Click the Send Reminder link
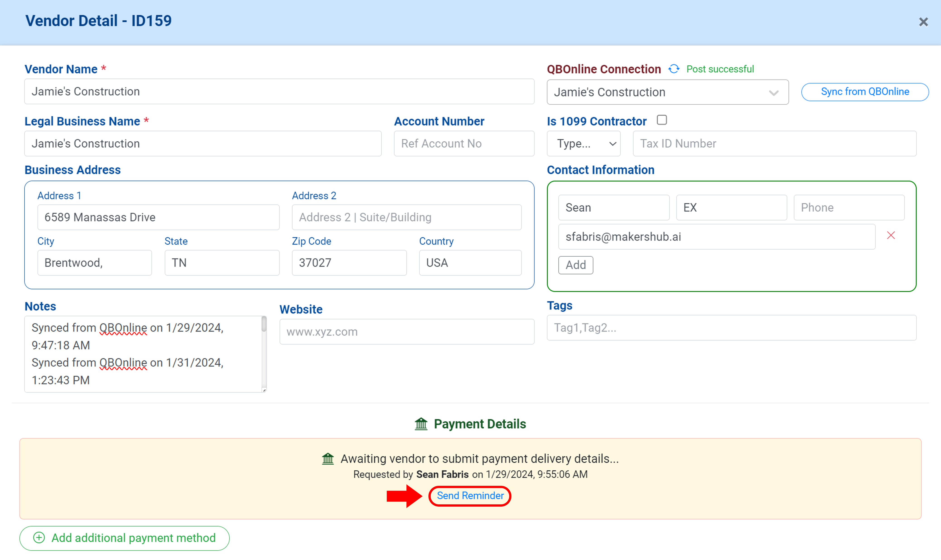Viewport: 941px width, 560px height. [470, 496]
